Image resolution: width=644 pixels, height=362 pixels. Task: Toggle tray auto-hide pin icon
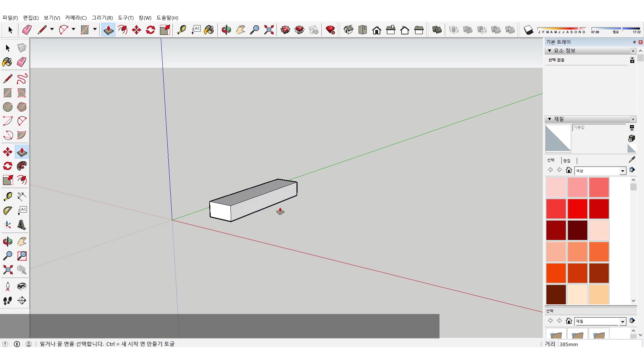click(634, 42)
